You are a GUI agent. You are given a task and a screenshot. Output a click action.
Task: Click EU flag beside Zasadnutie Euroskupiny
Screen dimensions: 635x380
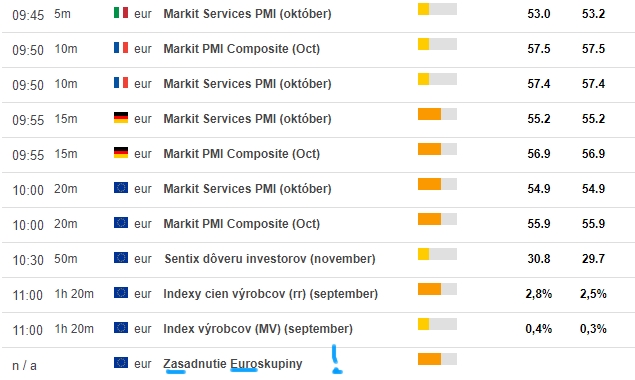[x=121, y=363]
